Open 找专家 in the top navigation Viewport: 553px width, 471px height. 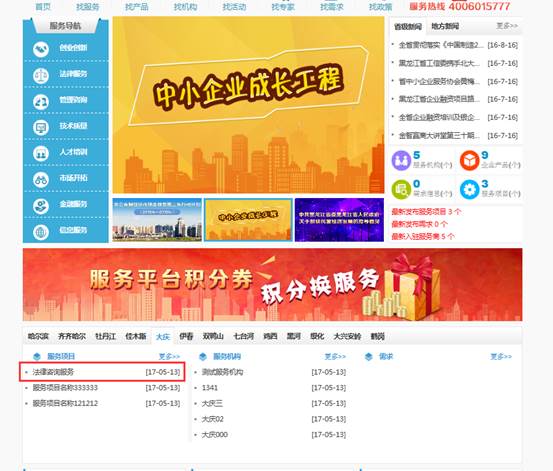[x=283, y=7]
